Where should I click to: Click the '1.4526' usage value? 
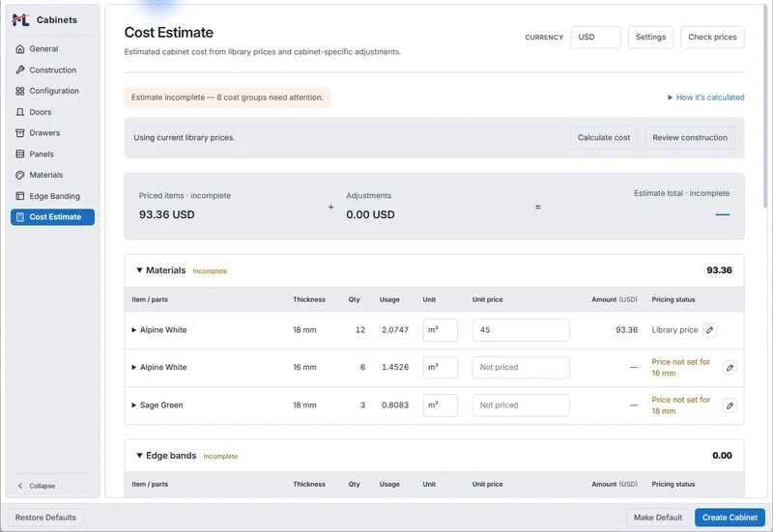(x=395, y=368)
